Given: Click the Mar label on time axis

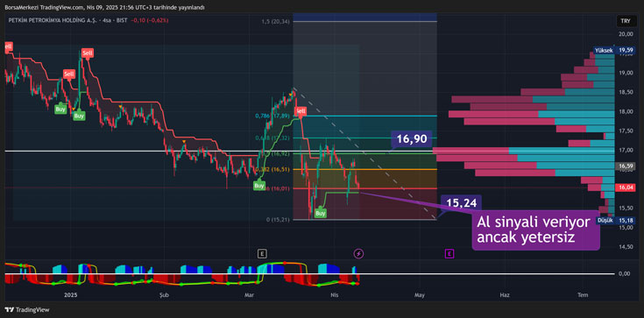Looking at the screenshot, I should pos(249,295).
